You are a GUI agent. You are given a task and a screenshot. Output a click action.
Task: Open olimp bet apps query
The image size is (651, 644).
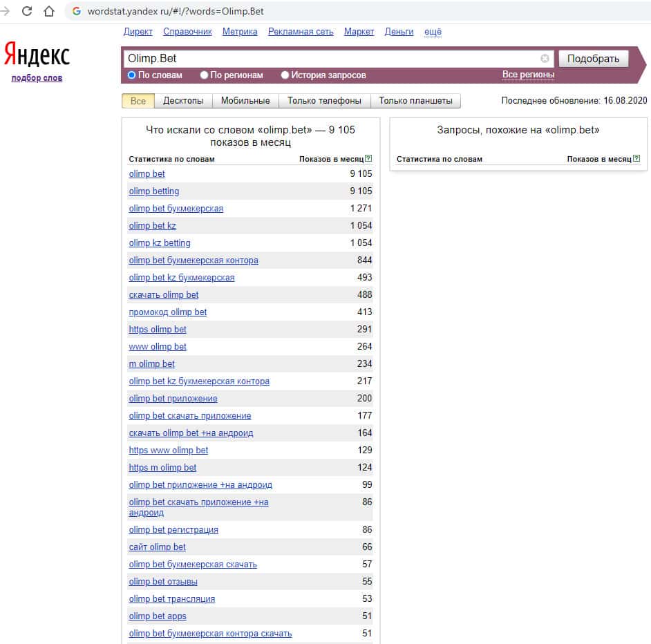[158, 616]
